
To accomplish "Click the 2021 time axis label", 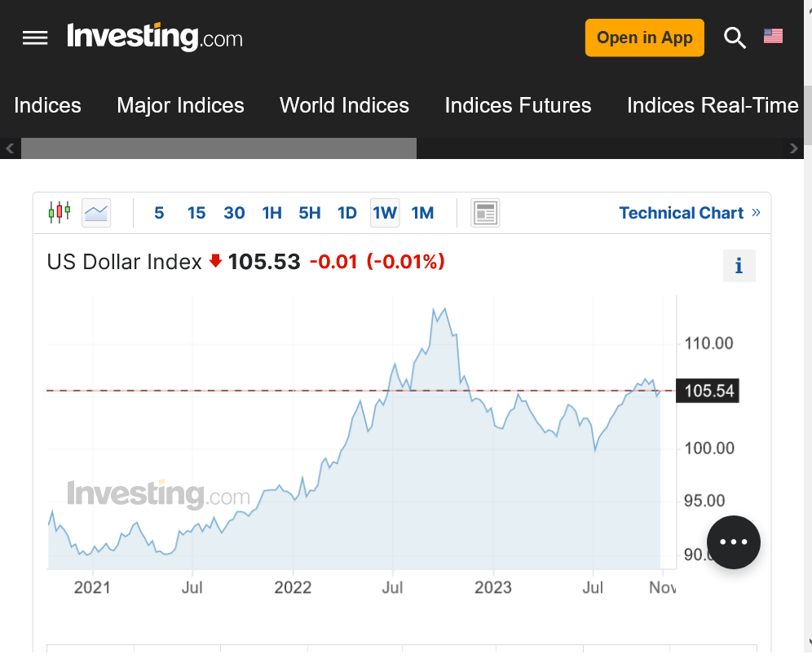I will click(92, 587).
